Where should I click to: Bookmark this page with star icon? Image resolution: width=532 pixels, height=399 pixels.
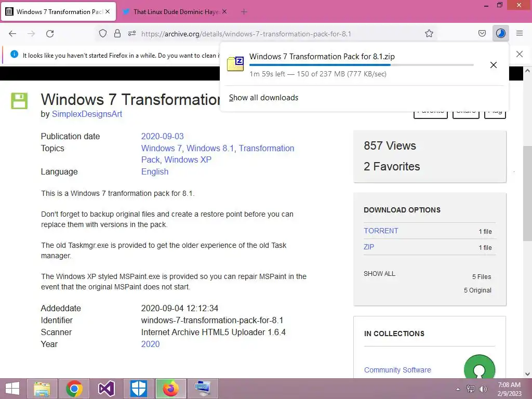point(429,34)
